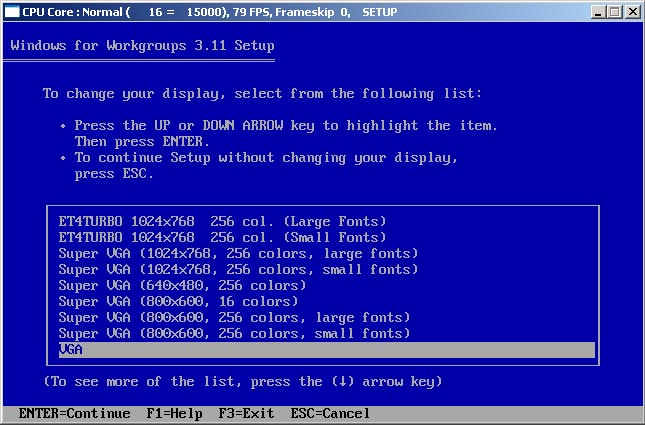Select Super VGA (800x600, 256 colors, large fonts)
The height and width of the screenshot is (425, 645).
[x=234, y=318]
